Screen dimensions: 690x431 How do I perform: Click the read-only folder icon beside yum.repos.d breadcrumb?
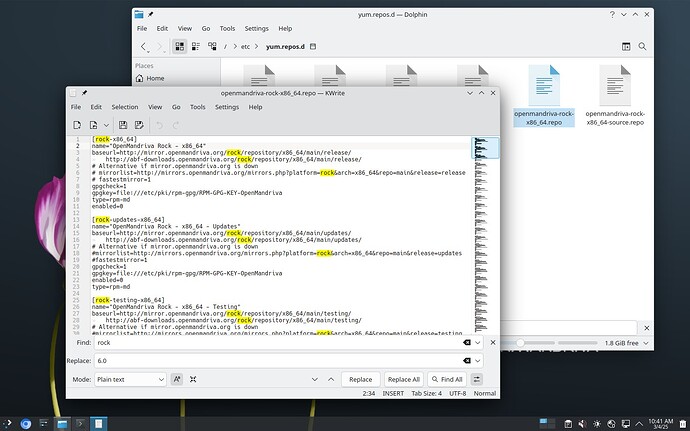(x=313, y=46)
